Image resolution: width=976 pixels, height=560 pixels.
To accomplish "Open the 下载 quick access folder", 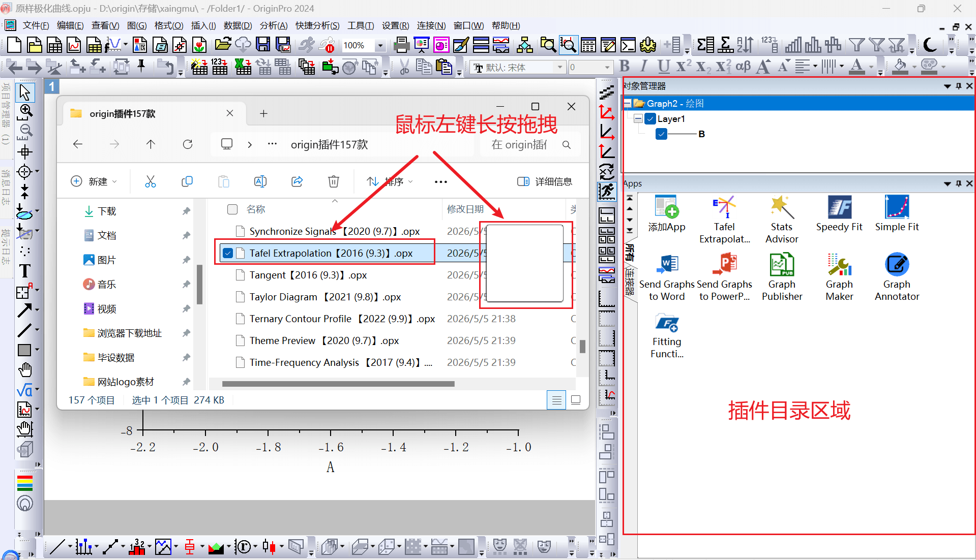I will 107,211.
